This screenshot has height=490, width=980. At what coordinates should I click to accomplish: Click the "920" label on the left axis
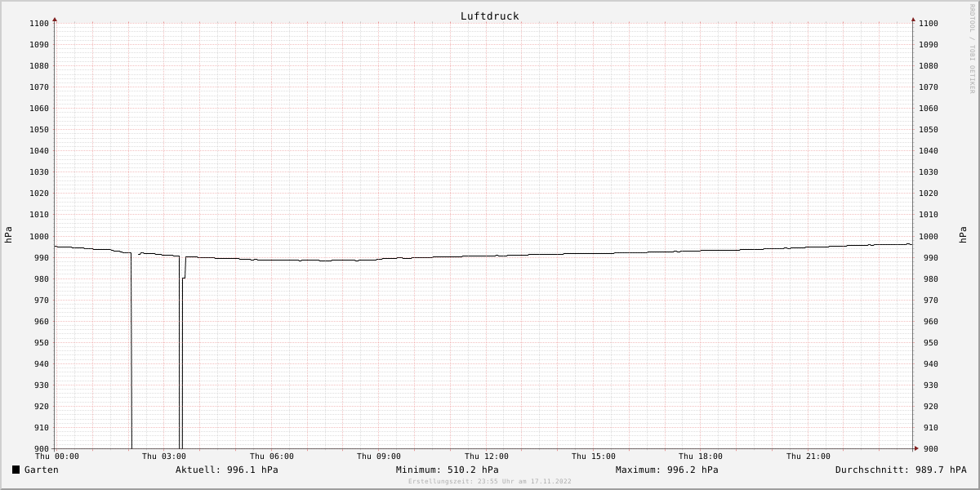(42, 407)
